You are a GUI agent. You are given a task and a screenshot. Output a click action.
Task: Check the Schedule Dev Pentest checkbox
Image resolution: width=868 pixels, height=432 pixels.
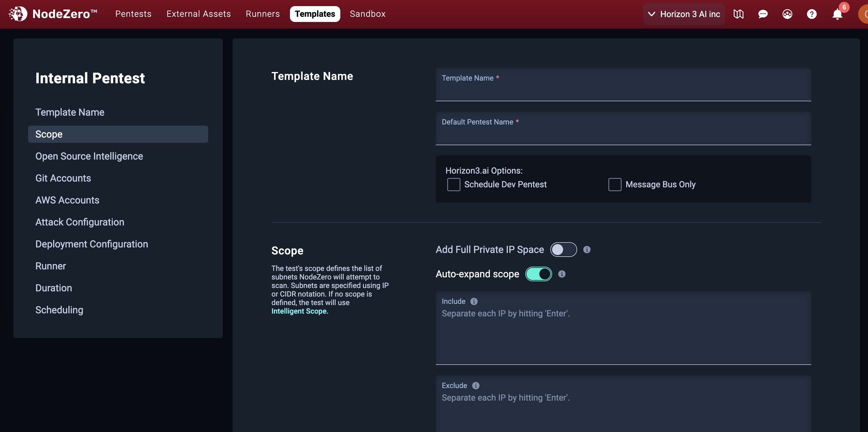click(x=454, y=185)
